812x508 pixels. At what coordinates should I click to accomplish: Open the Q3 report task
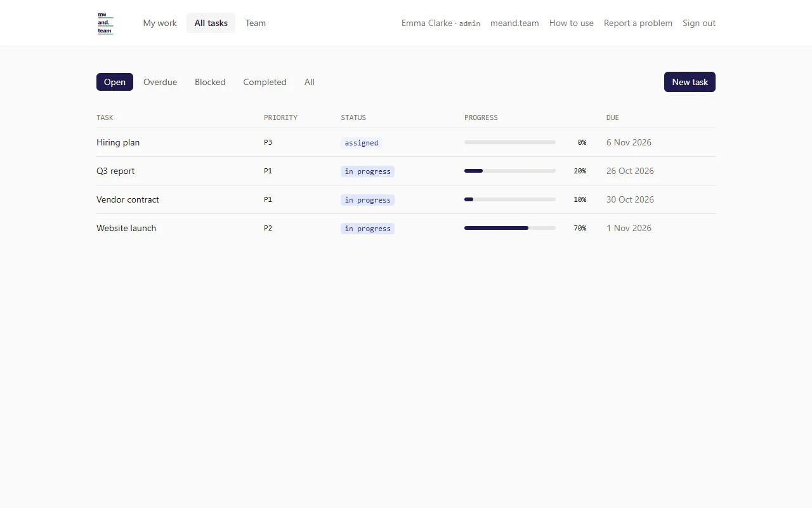[115, 171]
